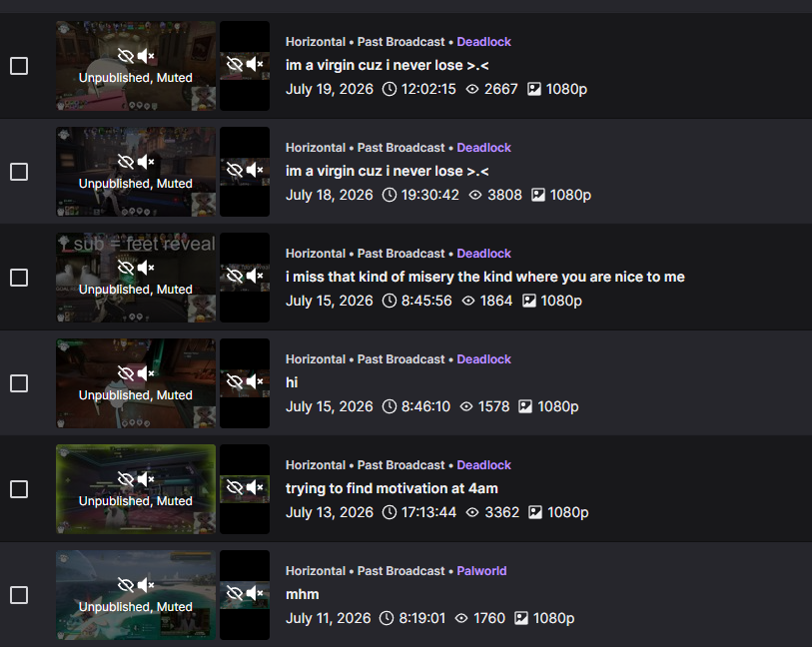Click the resolution icon beside 1080p on the July 19 row

coord(534,89)
